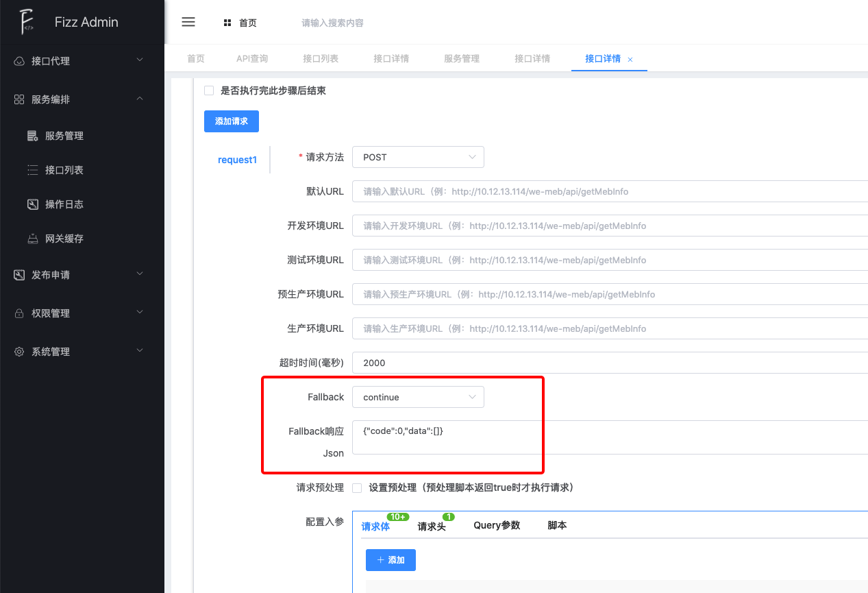Click the + 添加 button
This screenshot has width=868, height=593.
point(390,560)
